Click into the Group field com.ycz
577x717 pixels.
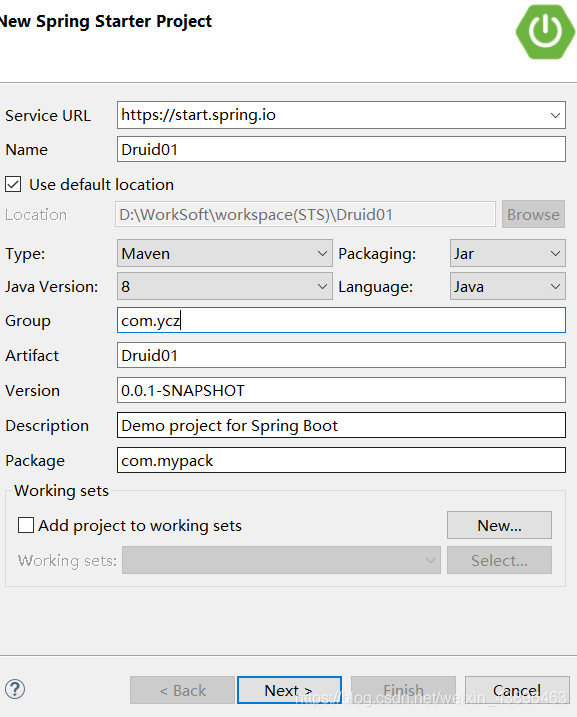[341, 320]
